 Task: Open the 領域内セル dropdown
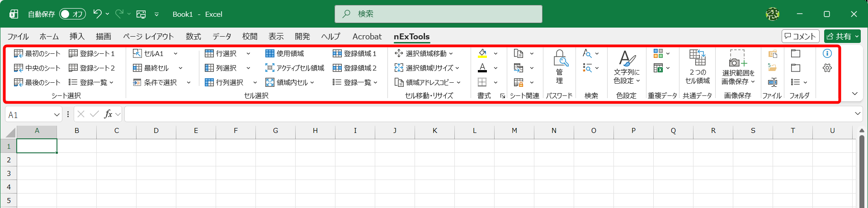(x=290, y=82)
